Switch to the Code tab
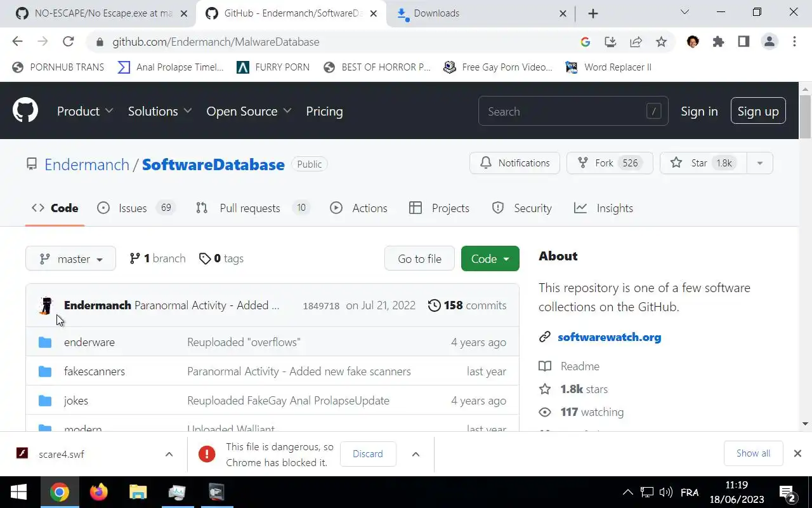Image resolution: width=812 pixels, height=508 pixels. [55, 208]
